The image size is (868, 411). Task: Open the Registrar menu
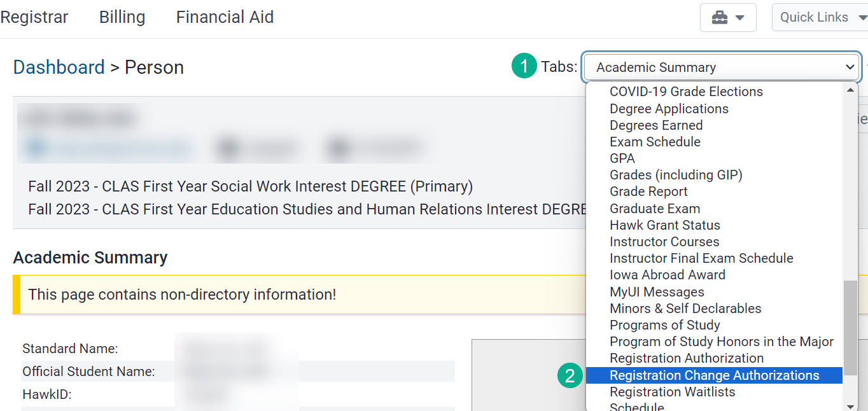[x=34, y=17]
